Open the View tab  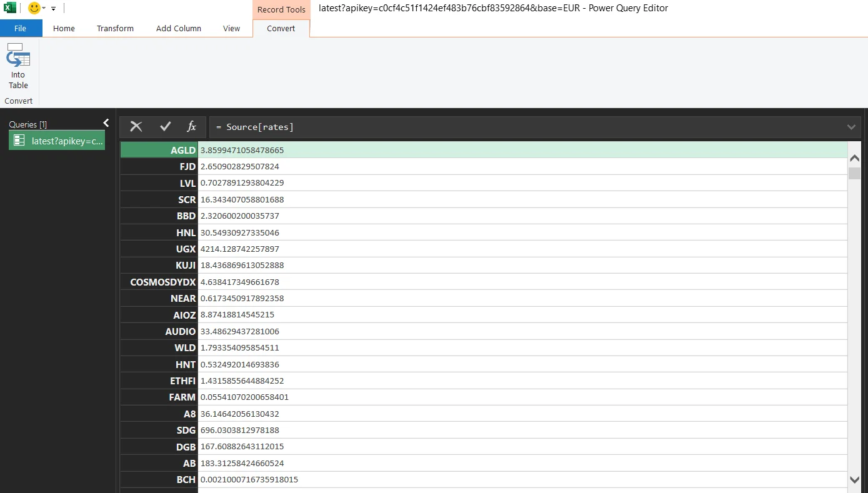pyautogui.click(x=231, y=28)
